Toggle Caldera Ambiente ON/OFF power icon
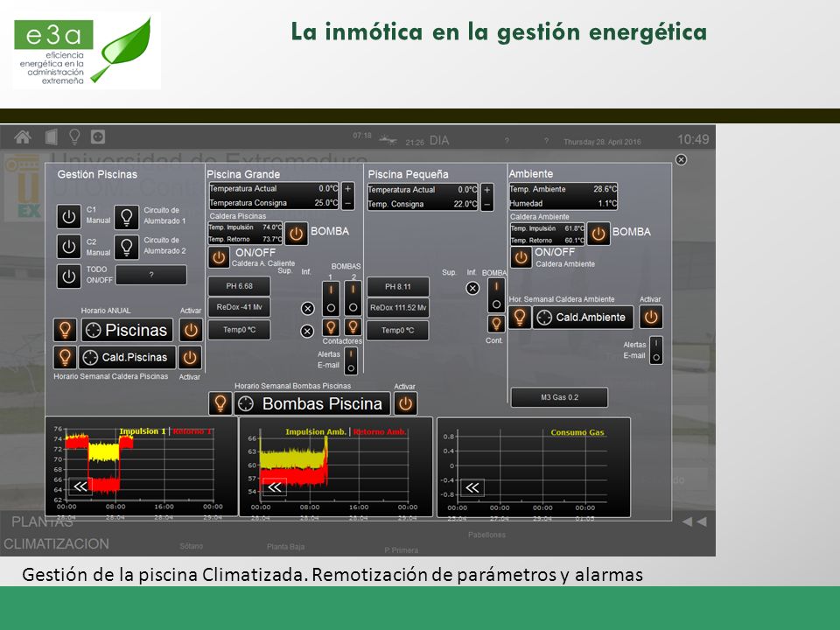Image resolution: width=840 pixels, height=630 pixels. click(521, 257)
